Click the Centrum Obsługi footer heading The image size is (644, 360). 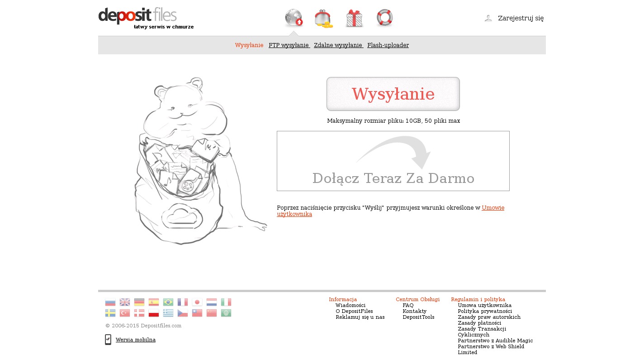(x=418, y=299)
